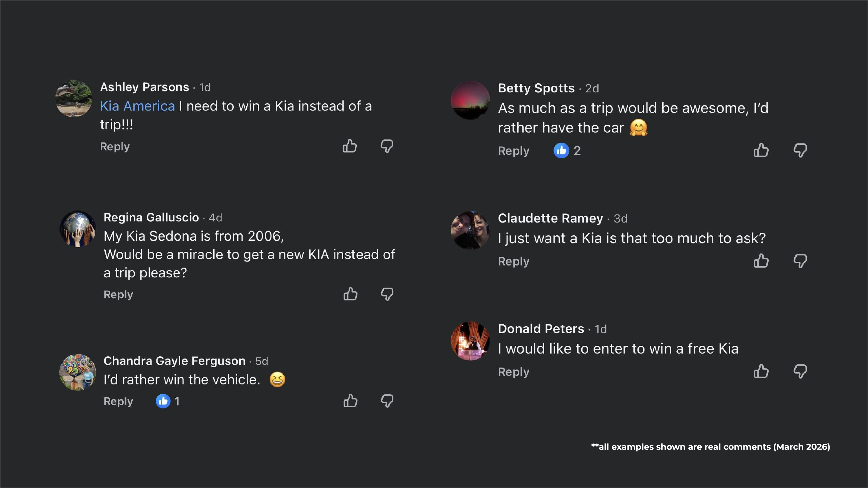The width and height of the screenshot is (868, 488).
Task: Open Regina Galluscio's profile picture
Action: (78, 229)
